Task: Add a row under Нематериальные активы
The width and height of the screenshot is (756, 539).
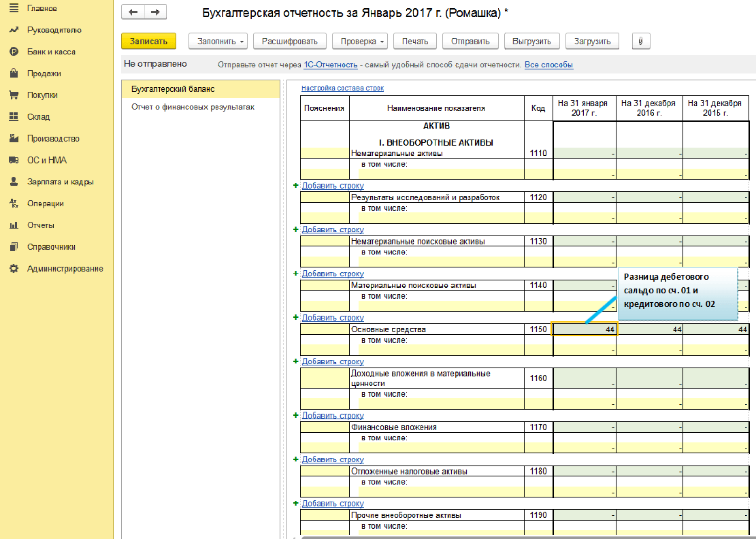Action: point(333,186)
